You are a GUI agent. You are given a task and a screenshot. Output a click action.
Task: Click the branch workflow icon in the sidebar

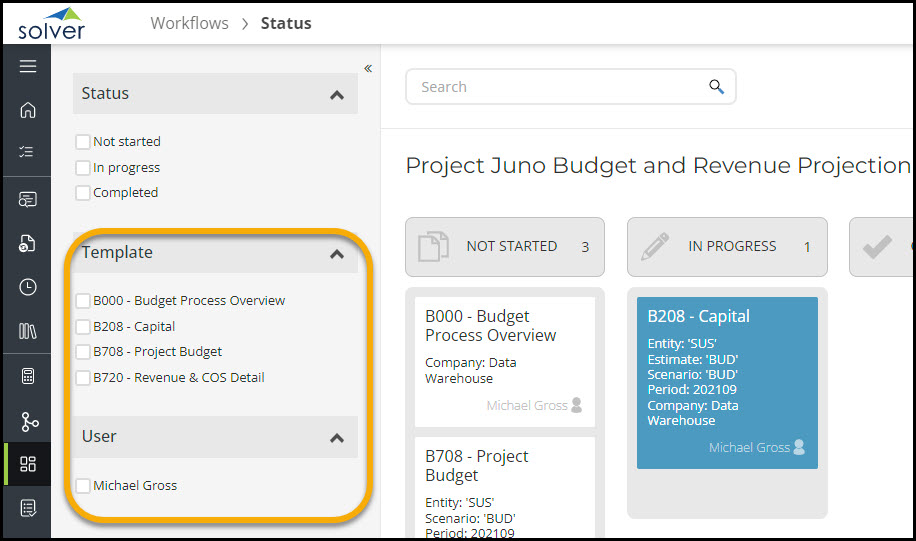[x=27, y=420]
